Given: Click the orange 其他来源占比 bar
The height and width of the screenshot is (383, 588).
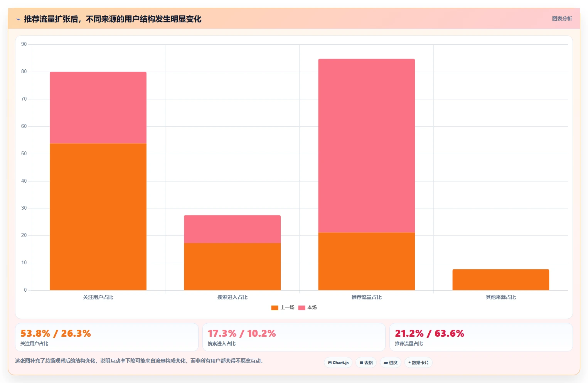Looking at the screenshot, I should 500,280.
